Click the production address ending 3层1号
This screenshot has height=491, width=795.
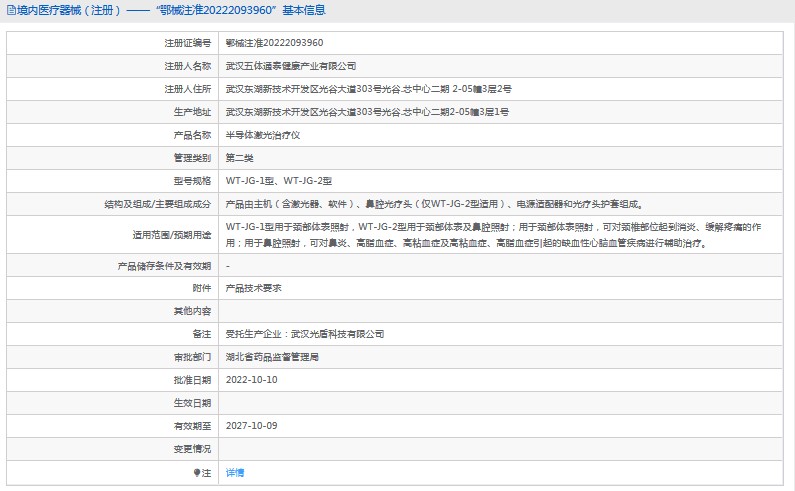point(367,112)
